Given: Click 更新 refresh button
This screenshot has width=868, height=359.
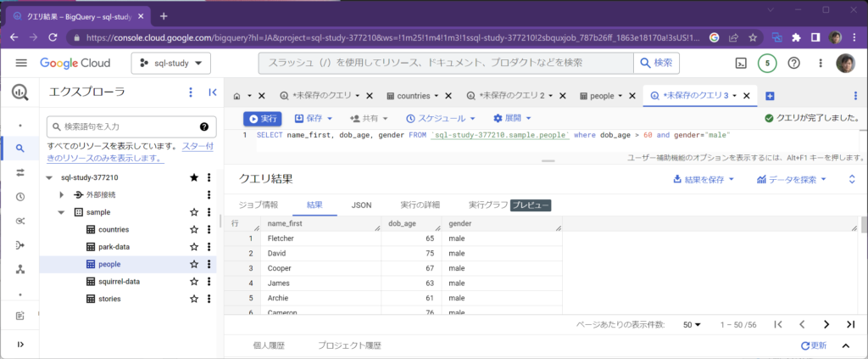Looking at the screenshot, I should tap(814, 345).
